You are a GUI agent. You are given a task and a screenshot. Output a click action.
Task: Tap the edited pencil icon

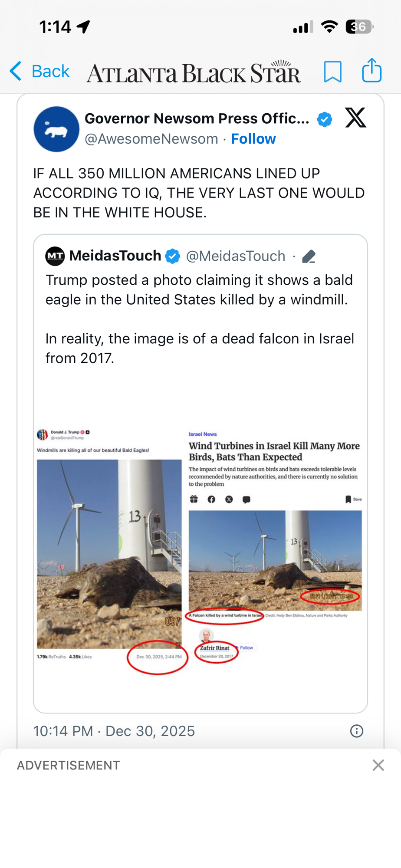pos(309,256)
